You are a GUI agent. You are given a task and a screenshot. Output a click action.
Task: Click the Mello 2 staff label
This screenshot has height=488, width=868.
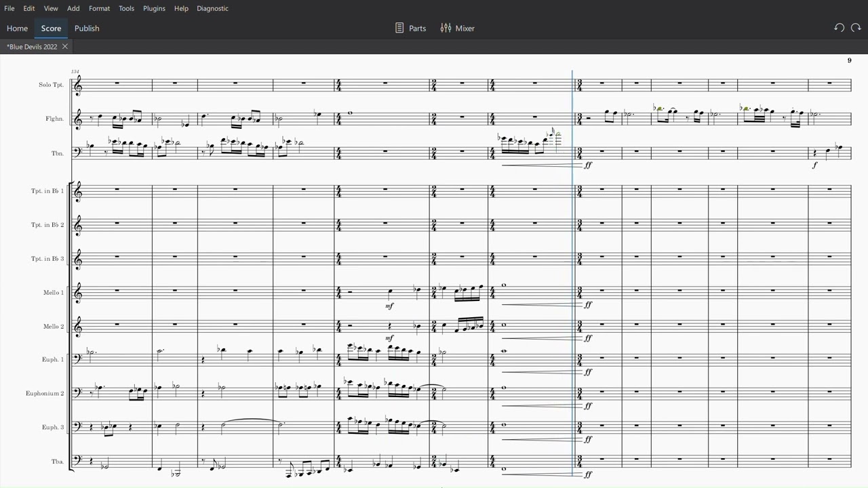click(54, 327)
